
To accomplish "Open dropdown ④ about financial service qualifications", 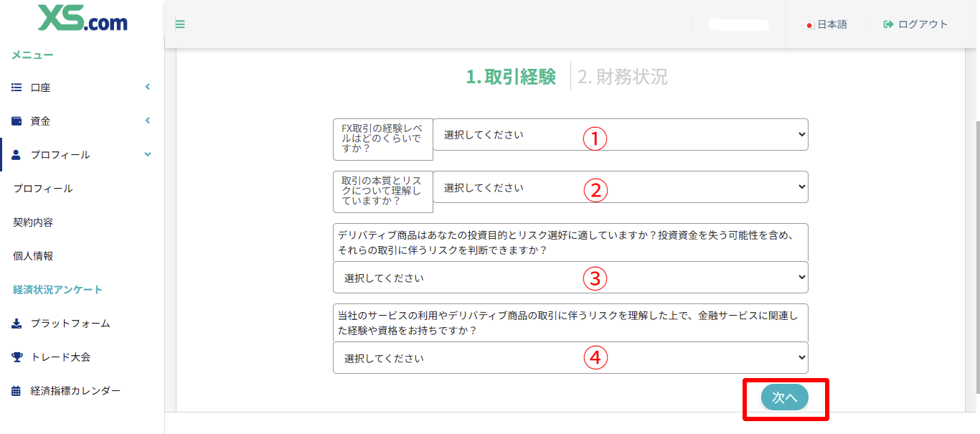I will point(570,357).
